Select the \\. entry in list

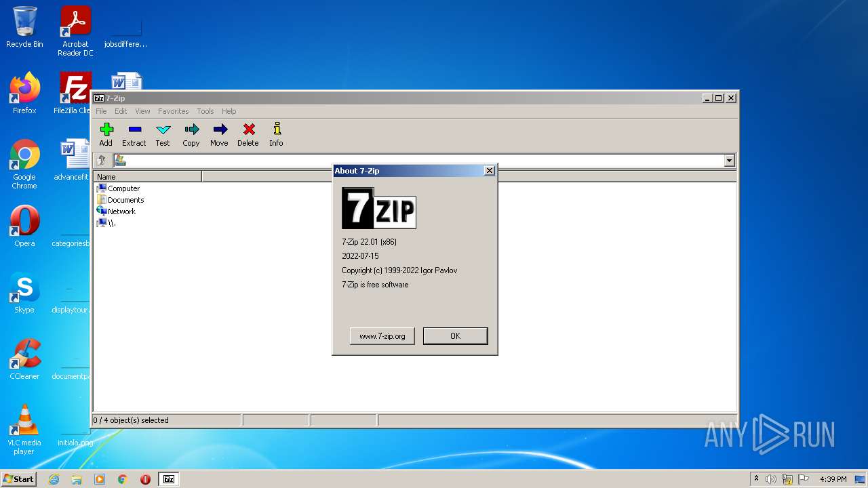(x=106, y=223)
